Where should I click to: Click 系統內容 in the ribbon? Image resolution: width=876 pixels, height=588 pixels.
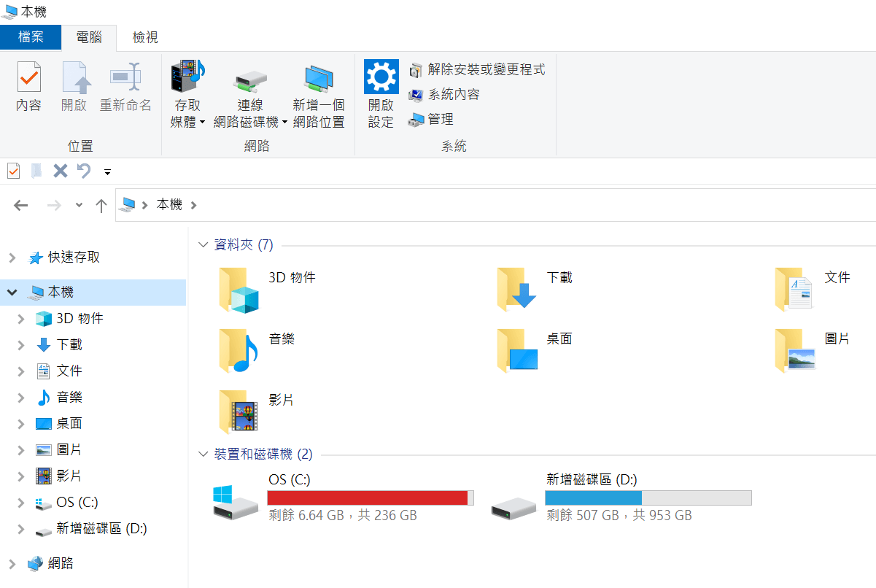444,94
